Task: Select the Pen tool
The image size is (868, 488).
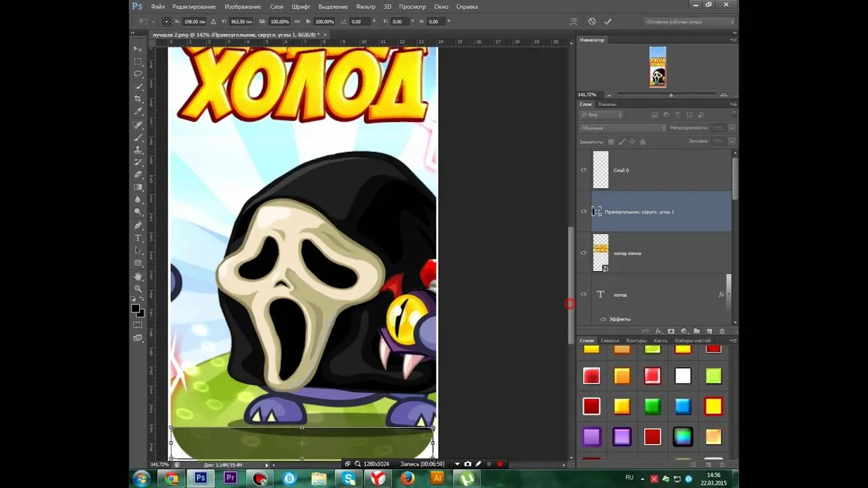Action: 138,225
